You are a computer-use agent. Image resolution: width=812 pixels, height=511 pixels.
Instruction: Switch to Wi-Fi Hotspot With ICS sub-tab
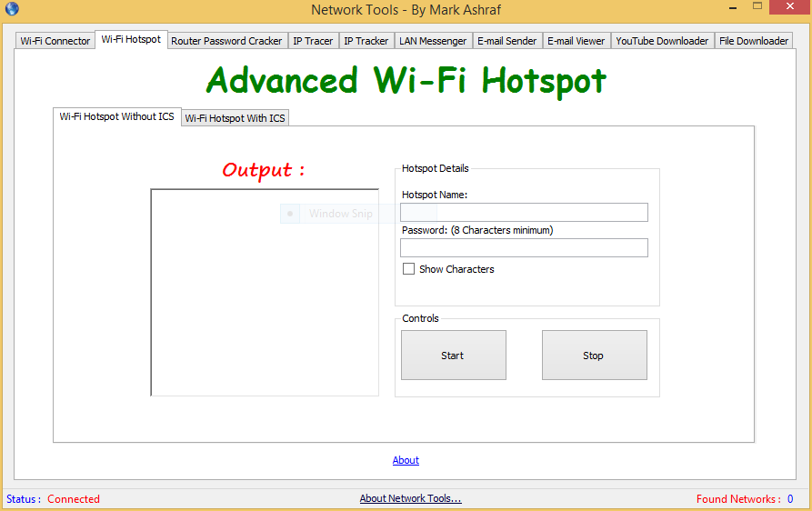235,118
